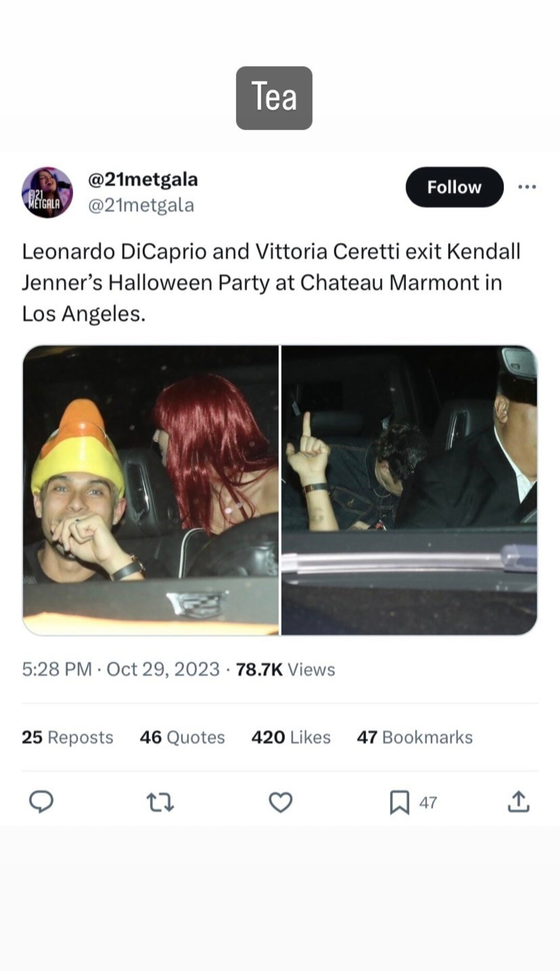Open the three-dot more options menu
The height and width of the screenshot is (971, 560).
point(527,187)
